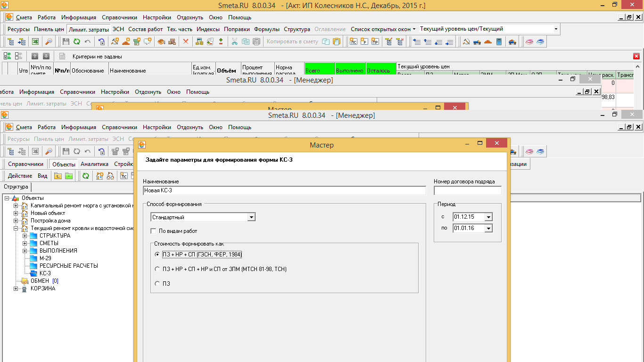Enable the По видам работ checkbox
This screenshot has height=362, width=644.
point(153,231)
